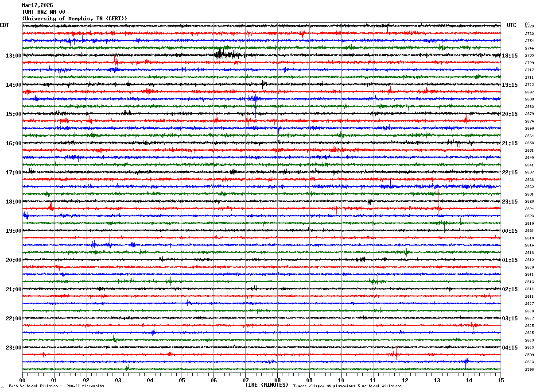This screenshot has height=392, width=536.
Task: Select the 13:00 CDT time label
Action: pos(14,56)
